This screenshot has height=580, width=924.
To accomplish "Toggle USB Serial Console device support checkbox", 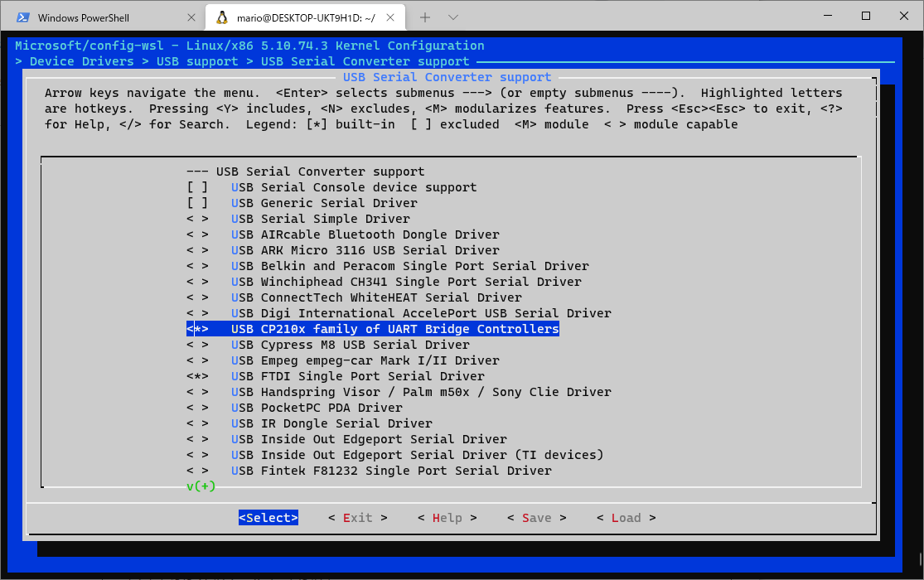I will [197, 186].
